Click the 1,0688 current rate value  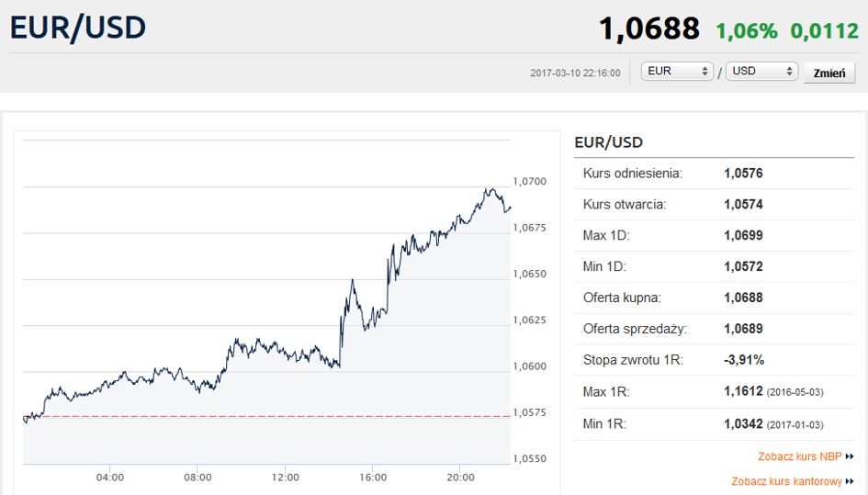click(x=648, y=28)
